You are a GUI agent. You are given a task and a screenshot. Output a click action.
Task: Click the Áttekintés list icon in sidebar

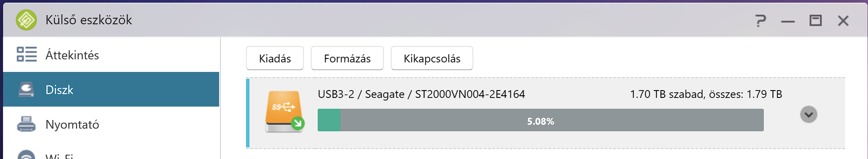click(26, 55)
